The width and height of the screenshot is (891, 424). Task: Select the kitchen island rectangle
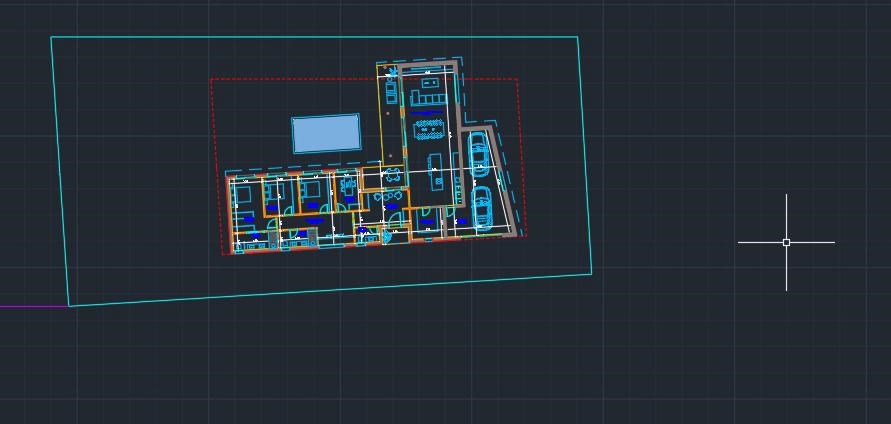[436, 171]
